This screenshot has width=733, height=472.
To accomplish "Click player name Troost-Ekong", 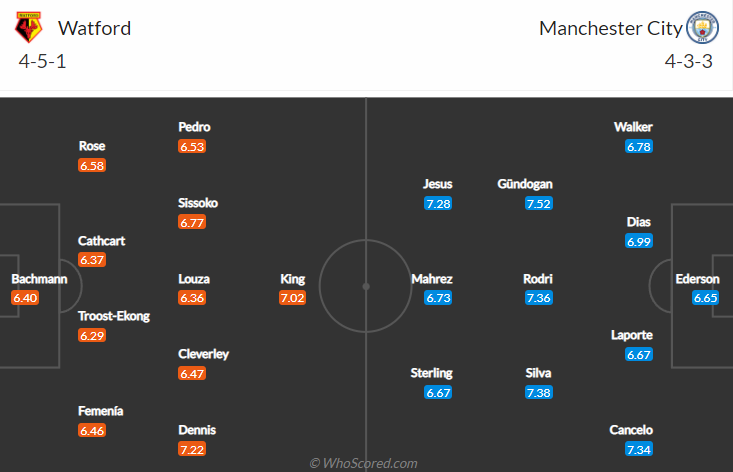I will 113,316.
